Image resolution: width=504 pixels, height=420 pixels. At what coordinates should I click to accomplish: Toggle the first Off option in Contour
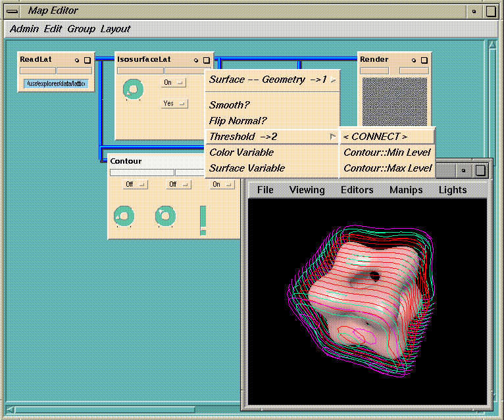136,185
